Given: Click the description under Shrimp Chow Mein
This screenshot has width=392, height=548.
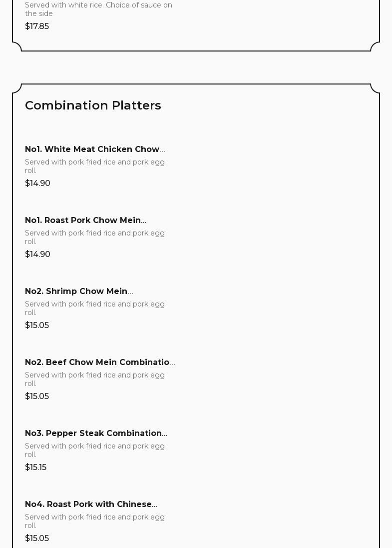Looking at the screenshot, I should coord(95,308).
